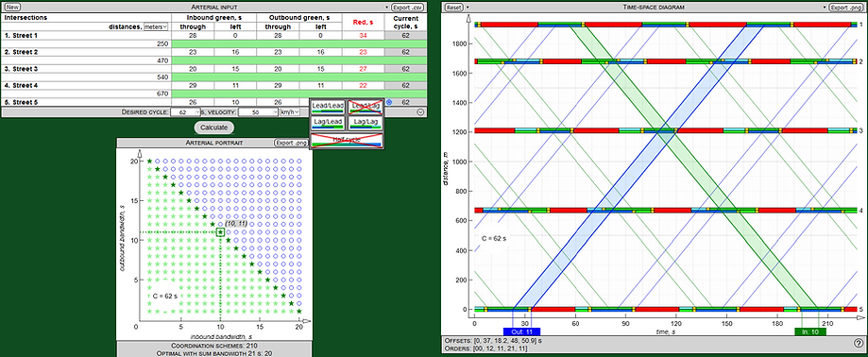The image size is (868, 357).
Task: Click the circled chevron below arterial input table
Action: pos(420,111)
